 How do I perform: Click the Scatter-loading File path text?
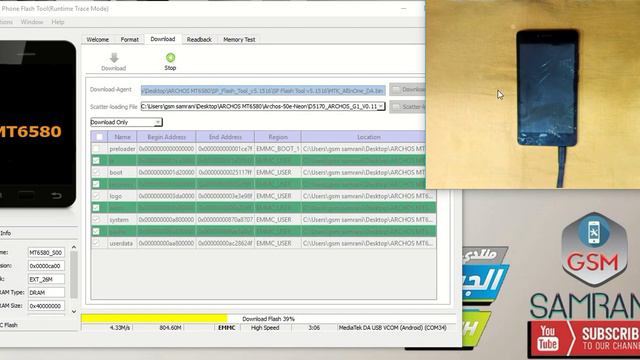(259, 107)
